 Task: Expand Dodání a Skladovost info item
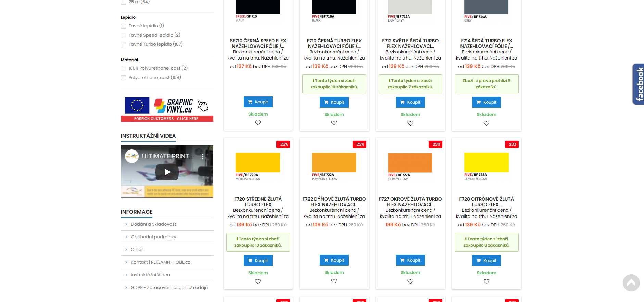pyautogui.click(x=153, y=224)
